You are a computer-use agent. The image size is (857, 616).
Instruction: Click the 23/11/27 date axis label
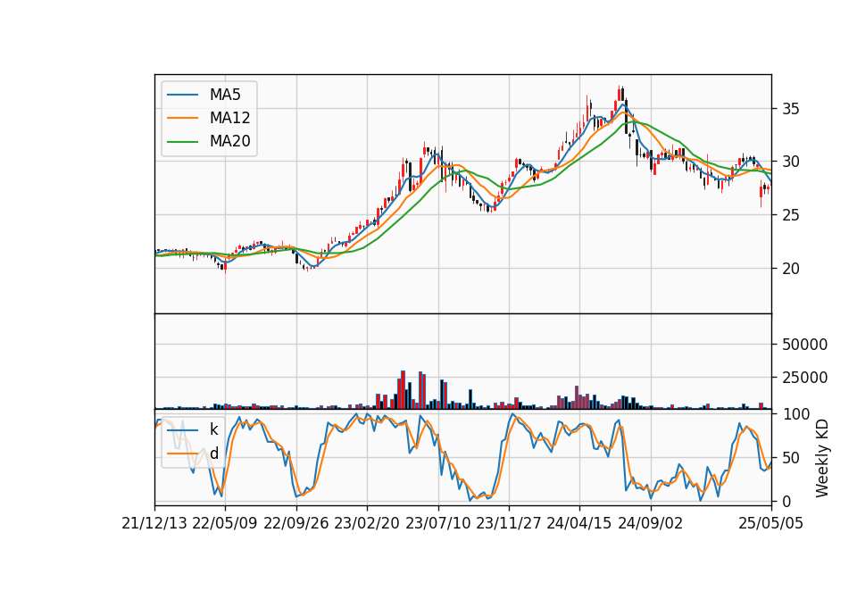pyautogui.click(x=509, y=524)
